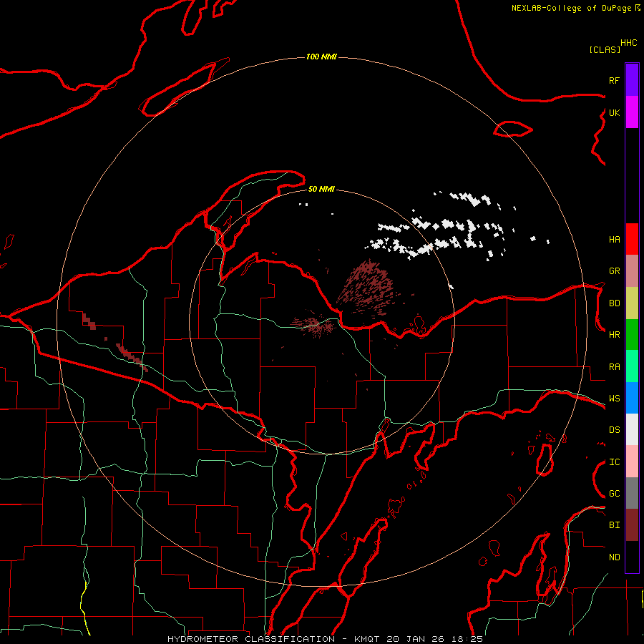Click the magenta UK color swatch

coord(632,112)
